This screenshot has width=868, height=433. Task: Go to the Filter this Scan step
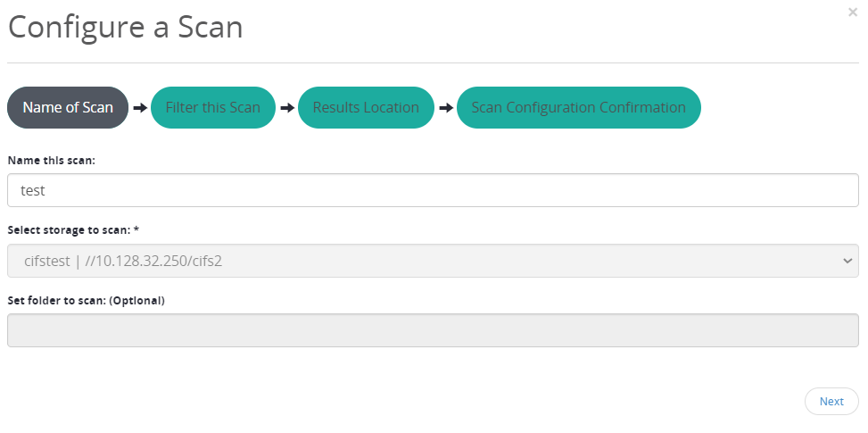[x=212, y=107]
